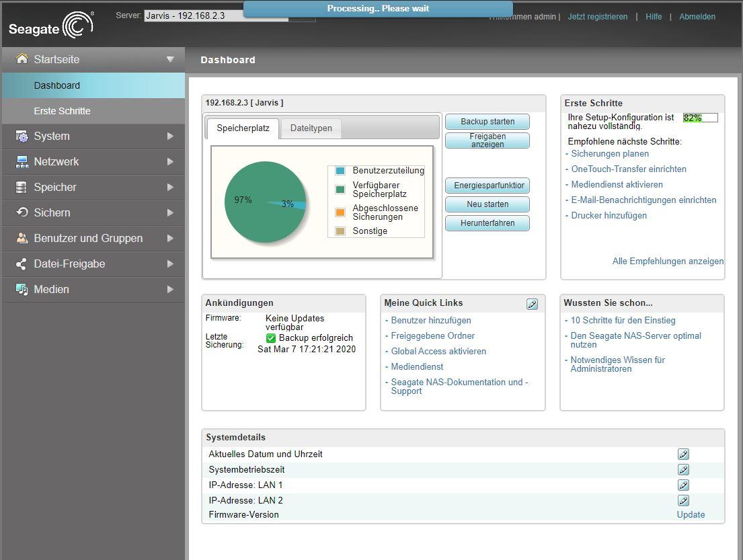Click the Abgeschlossene Sicherungen orange swatch
The height and width of the screenshot is (560, 743).
[340, 212]
